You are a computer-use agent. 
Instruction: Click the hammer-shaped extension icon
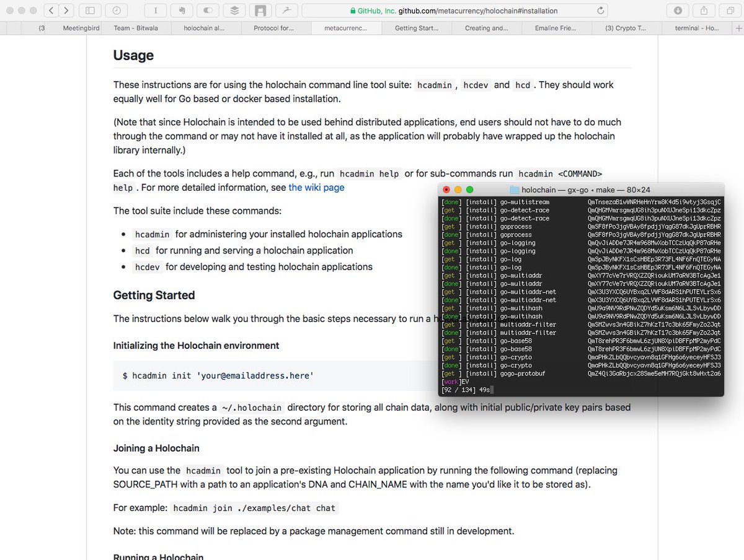point(286,11)
